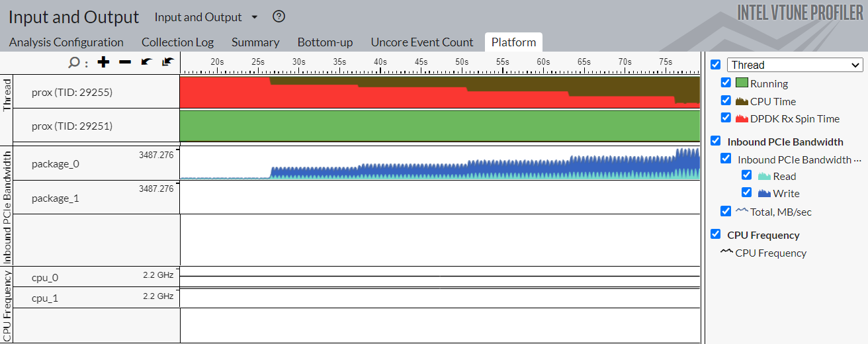Click the Read legend teal icon
This screenshot has width=868, height=344.
click(764, 176)
